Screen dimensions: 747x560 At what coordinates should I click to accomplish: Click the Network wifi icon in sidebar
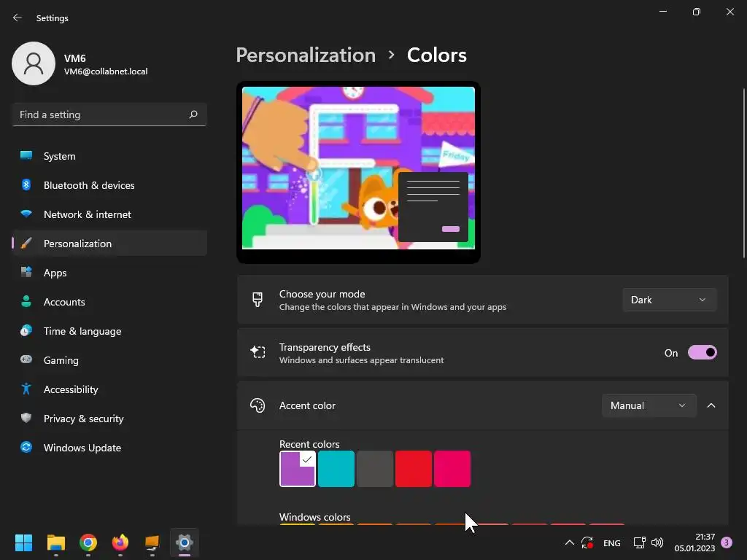[x=26, y=214]
